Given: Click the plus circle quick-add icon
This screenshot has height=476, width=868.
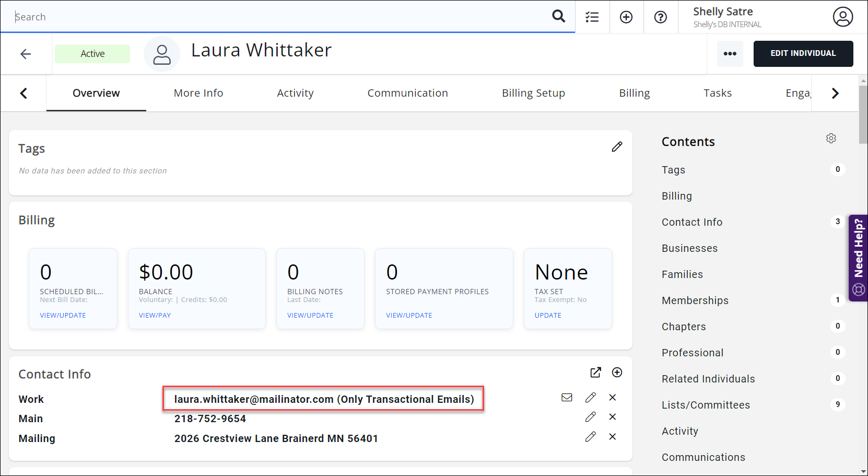Looking at the screenshot, I should 626,17.
